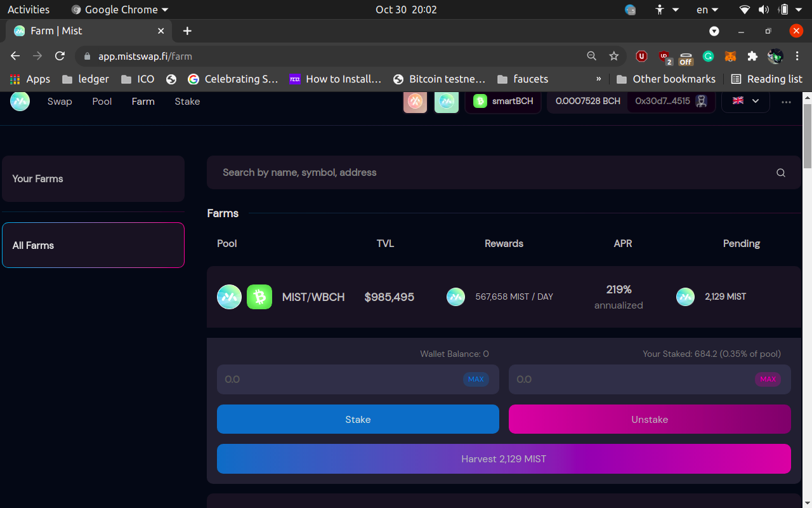Open the Bitcoin testne... bookmark
The height and width of the screenshot is (508, 812).
click(x=440, y=79)
